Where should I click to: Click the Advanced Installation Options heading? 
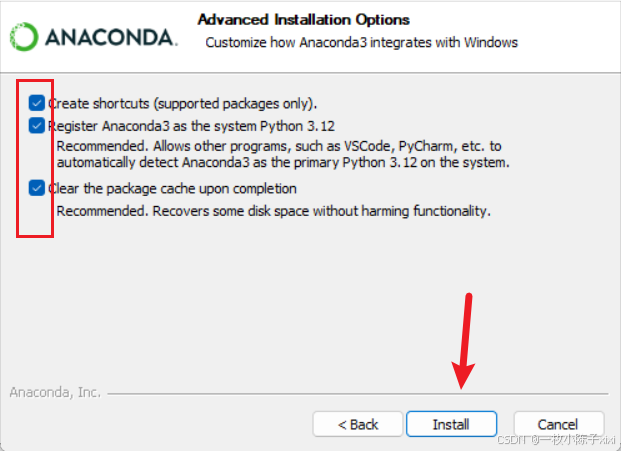(304, 19)
